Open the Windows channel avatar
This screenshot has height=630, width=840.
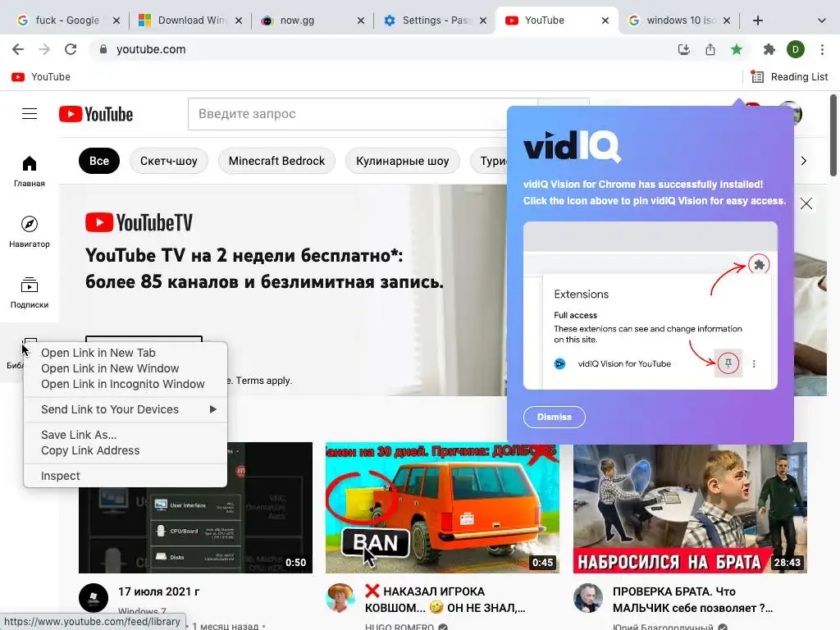94,598
